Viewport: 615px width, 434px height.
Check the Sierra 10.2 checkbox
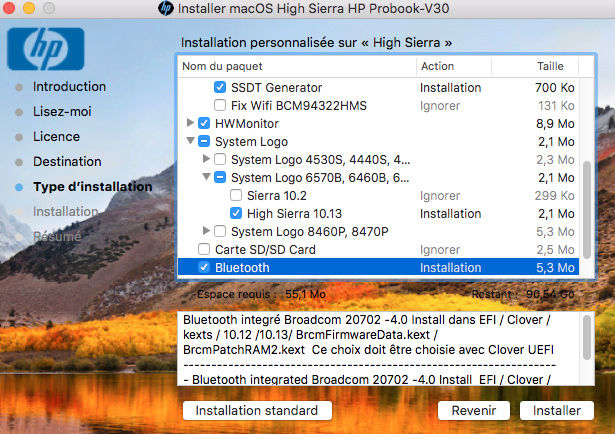(236, 195)
